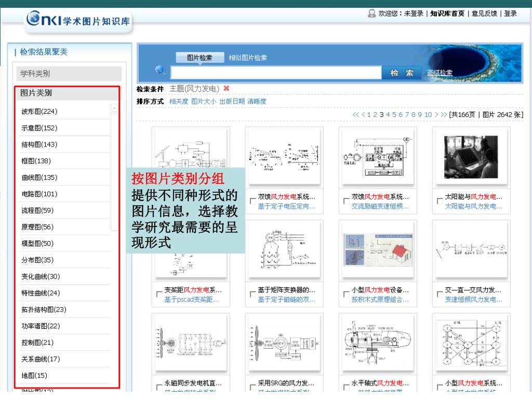Filter by 变化曲线(30)
532x399 pixels.
coord(41,276)
